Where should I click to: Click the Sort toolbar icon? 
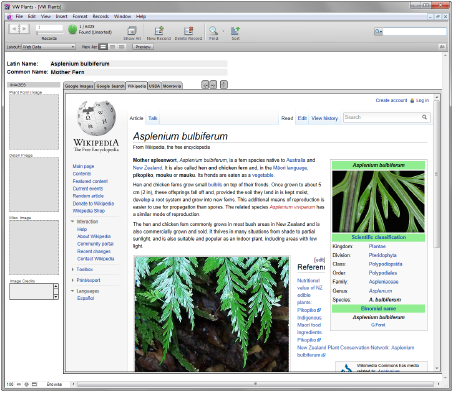pyautogui.click(x=235, y=31)
